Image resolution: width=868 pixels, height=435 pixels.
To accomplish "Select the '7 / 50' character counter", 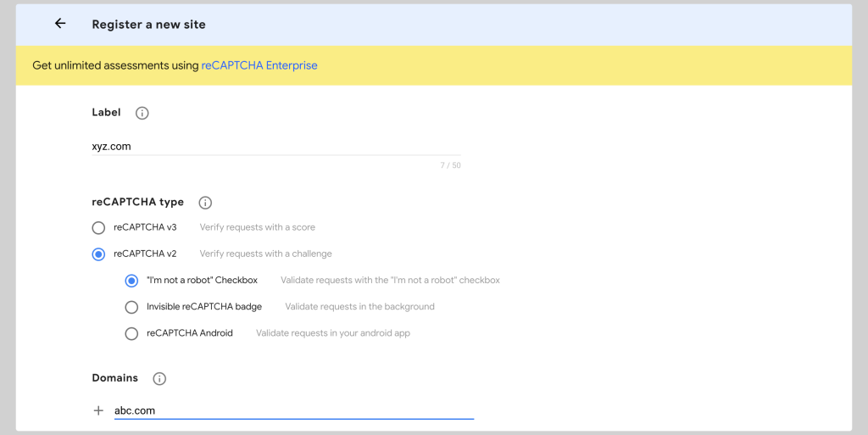I will (451, 165).
